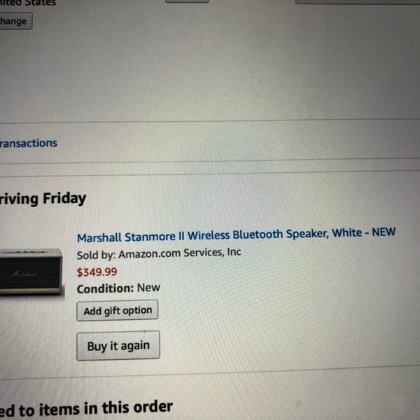Click the Add gift option button
Viewport: 420px width, 420px height.
click(117, 311)
